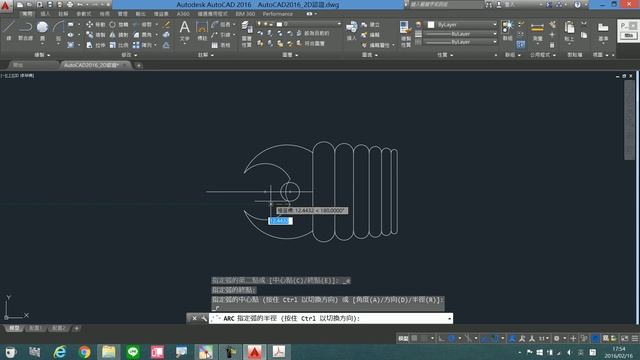Open command line recent commands dropdown arrow

point(449,318)
